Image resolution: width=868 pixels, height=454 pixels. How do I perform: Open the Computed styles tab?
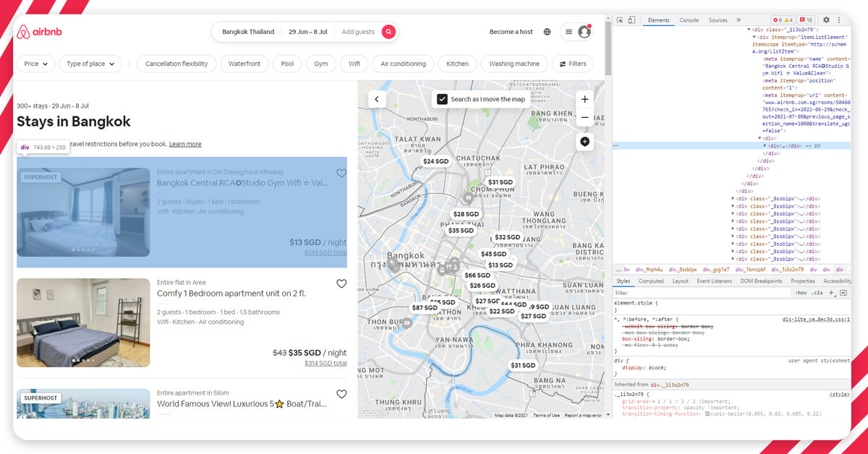click(x=651, y=281)
